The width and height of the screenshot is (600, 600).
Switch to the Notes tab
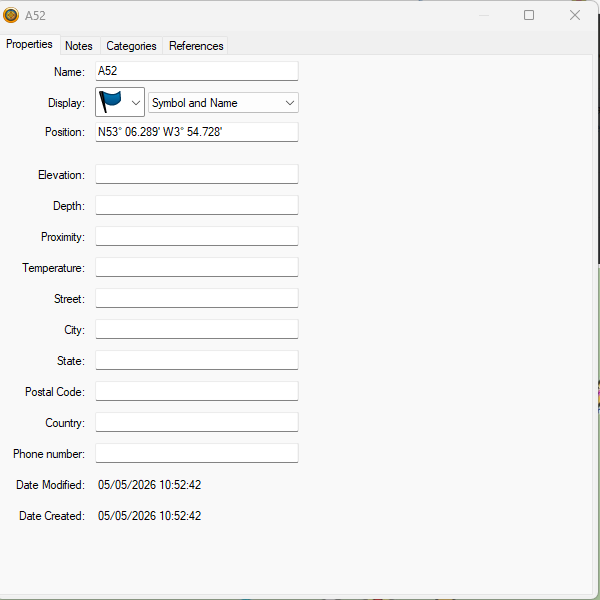coord(79,46)
